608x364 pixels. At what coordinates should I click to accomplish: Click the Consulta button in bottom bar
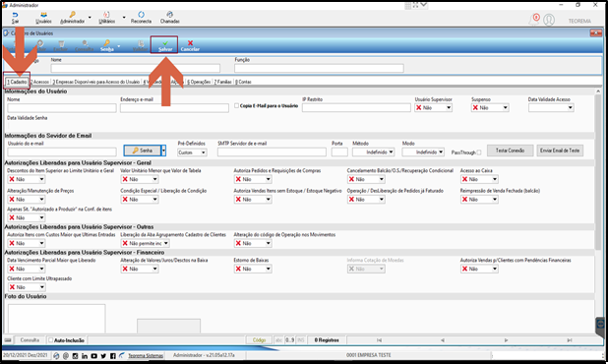click(30, 340)
